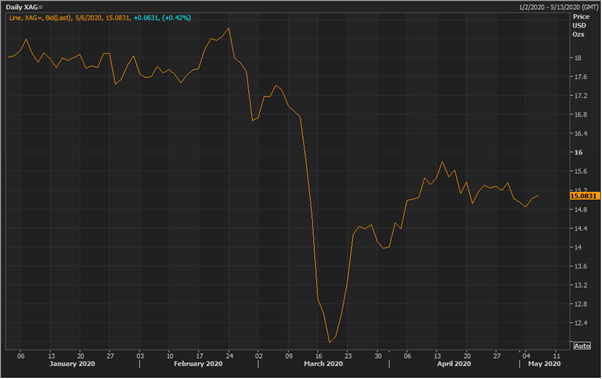The width and height of the screenshot is (602, 379).
Task: Click the 27 date tick in January
Action: 110,356
